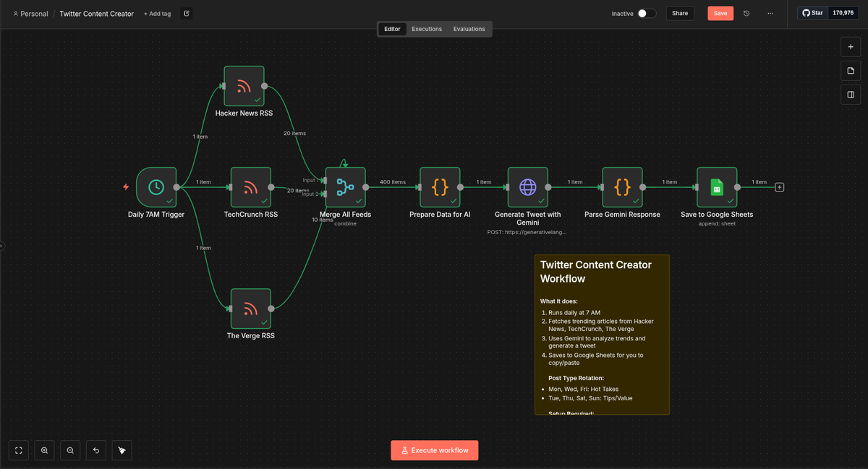Click the Daily 7AM Trigger label
The width and height of the screenshot is (868, 469).
[x=156, y=215]
